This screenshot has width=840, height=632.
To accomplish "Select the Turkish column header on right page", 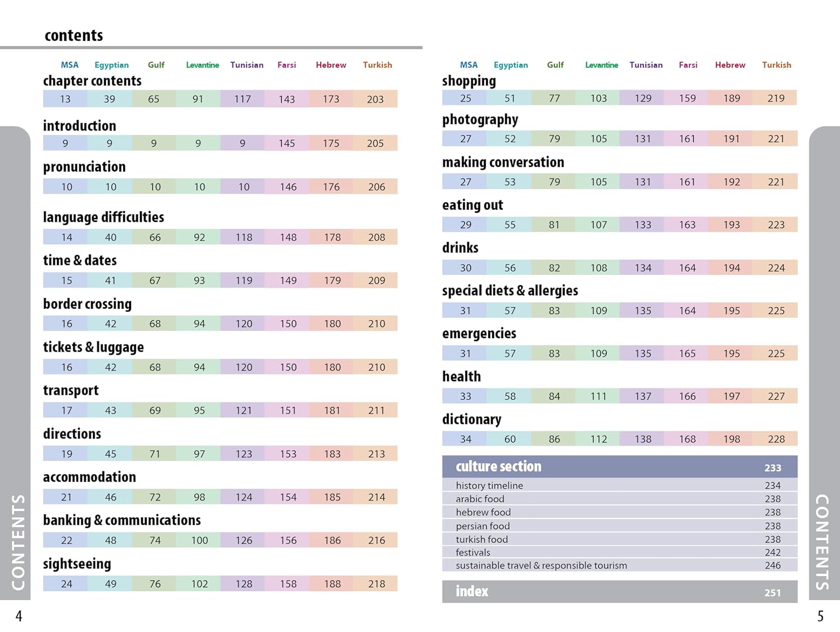I will click(x=776, y=65).
